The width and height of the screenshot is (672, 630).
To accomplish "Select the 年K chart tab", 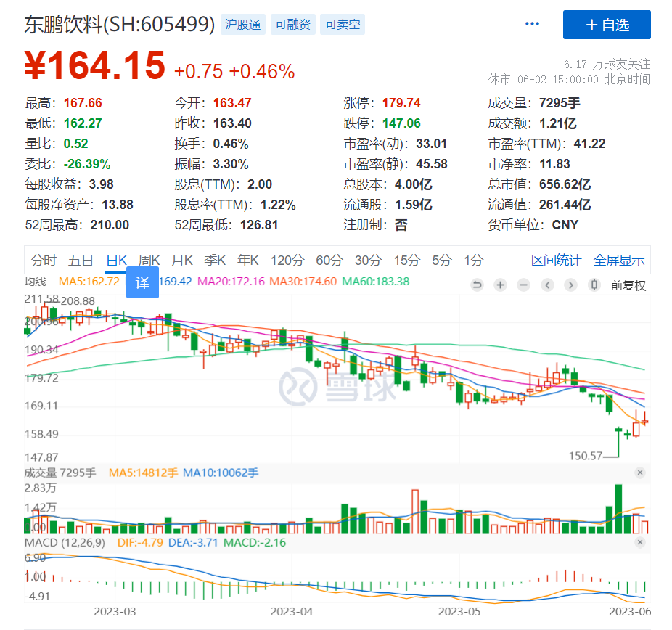I will pyautogui.click(x=248, y=260).
